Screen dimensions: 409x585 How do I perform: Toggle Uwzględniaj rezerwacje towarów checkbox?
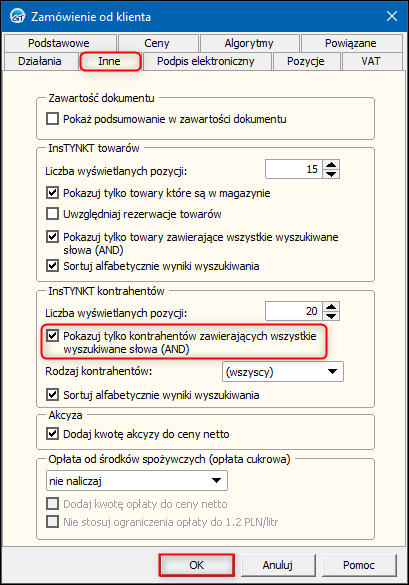[x=52, y=214]
